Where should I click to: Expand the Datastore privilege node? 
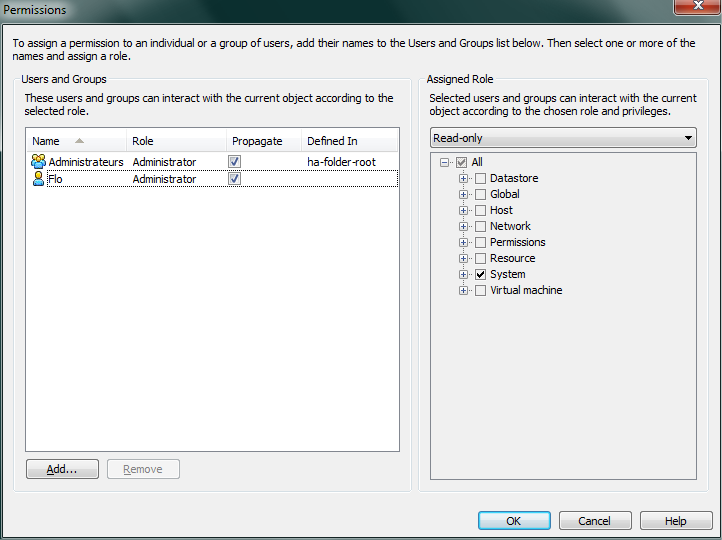tap(463, 178)
